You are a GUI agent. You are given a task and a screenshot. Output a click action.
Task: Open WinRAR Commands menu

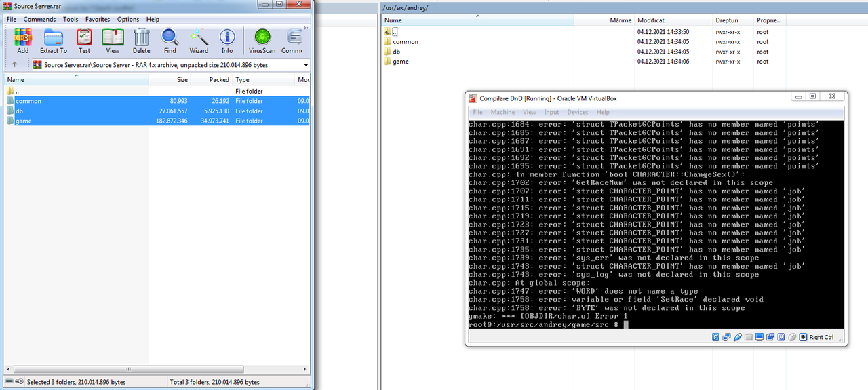(x=39, y=19)
